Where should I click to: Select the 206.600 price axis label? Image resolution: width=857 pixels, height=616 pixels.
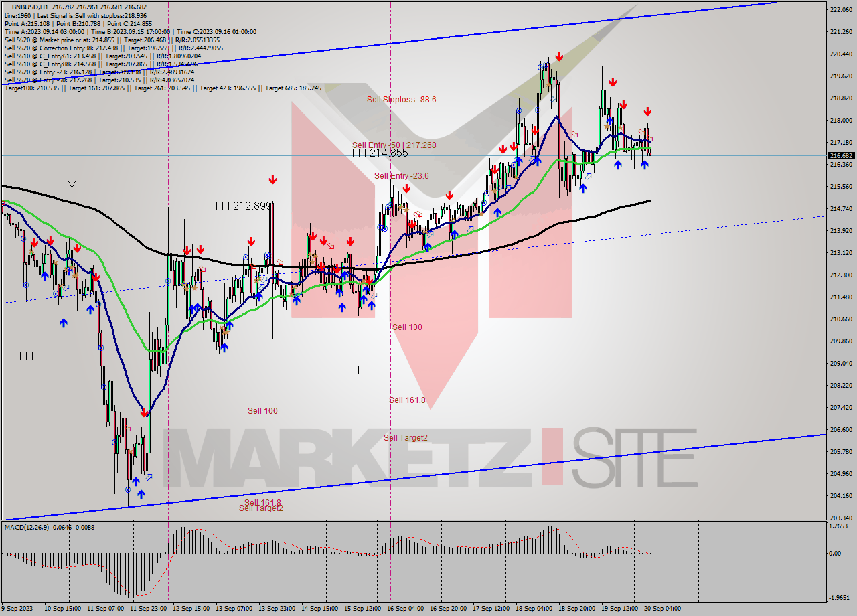[840, 429]
